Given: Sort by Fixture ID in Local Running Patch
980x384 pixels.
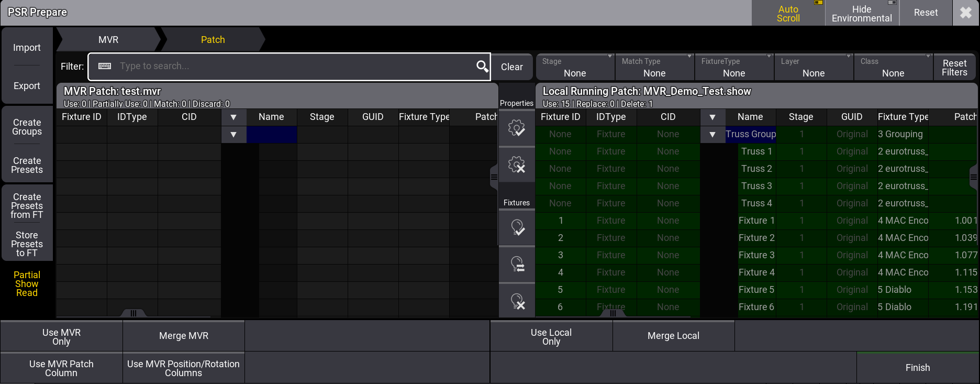Looking at the screenshot, I should (560, 117).
